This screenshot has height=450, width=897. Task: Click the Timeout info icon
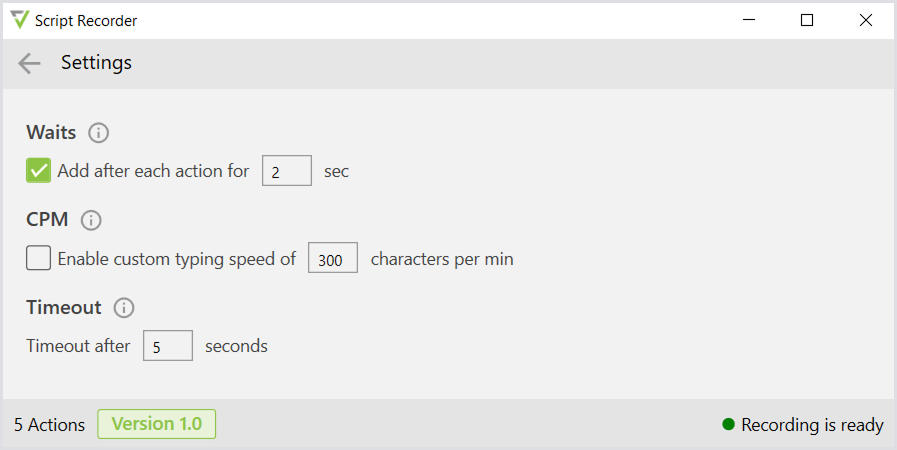[124, 307]
